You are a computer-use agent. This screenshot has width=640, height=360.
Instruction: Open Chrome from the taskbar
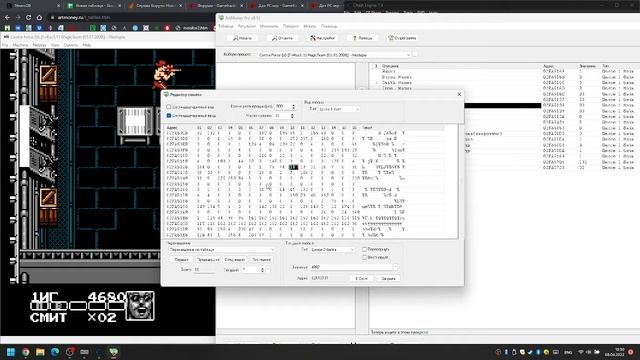[26, 352]
